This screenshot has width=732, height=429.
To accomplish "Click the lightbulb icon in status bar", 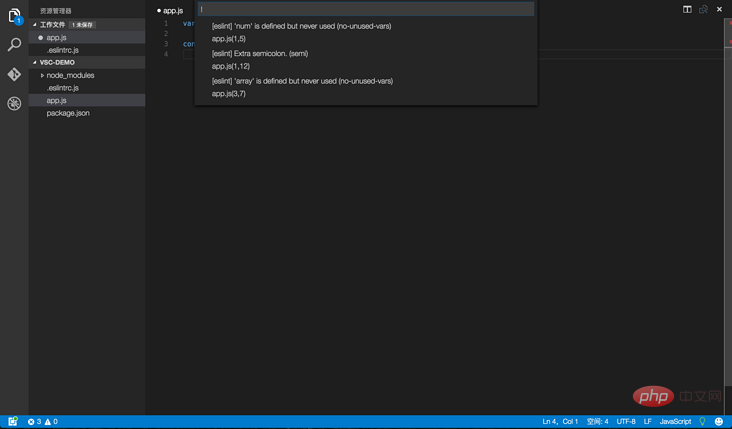I will 702,422.
